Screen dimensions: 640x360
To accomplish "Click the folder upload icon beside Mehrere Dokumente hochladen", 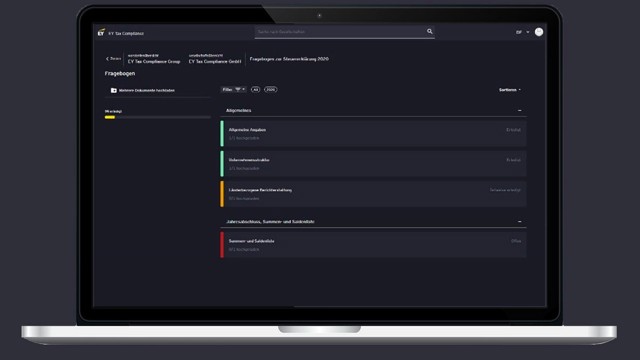I will click(114, 90).
